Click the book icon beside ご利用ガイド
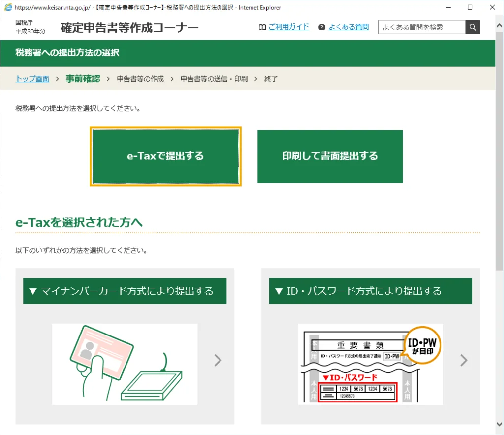 point(262,28)
